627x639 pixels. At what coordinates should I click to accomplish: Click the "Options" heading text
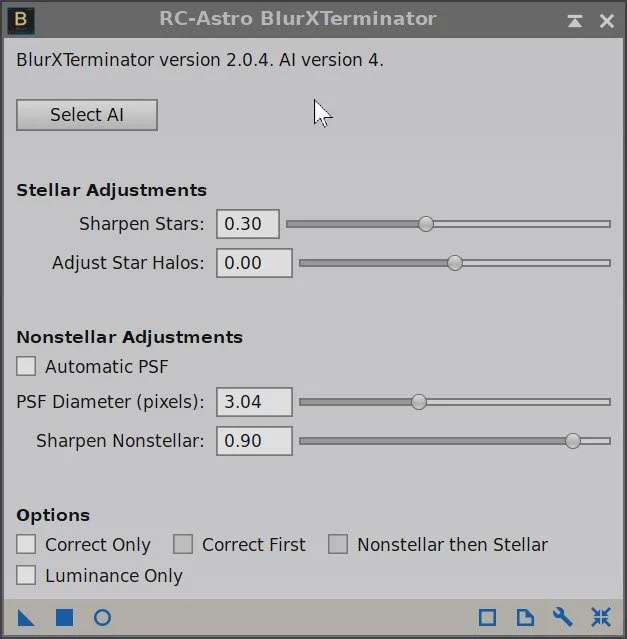[53, 515]
